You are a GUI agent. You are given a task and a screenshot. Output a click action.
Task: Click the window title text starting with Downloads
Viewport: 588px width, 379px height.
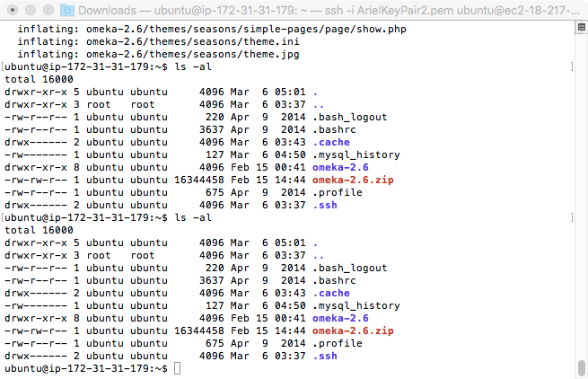329,11
